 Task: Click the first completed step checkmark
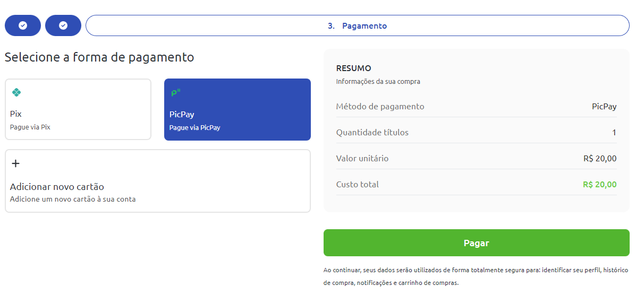pyautogui.click(x=23, y=25)
